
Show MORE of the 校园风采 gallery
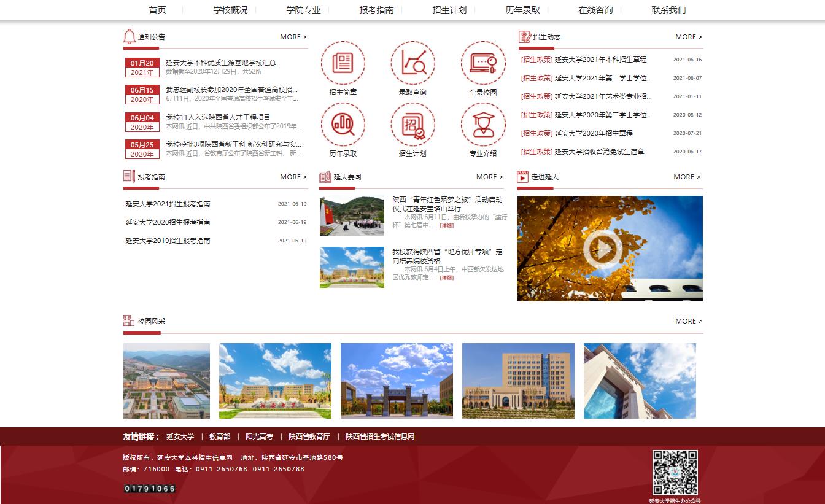689,321
